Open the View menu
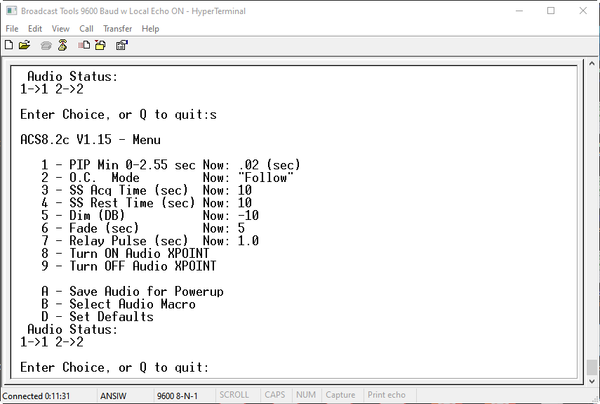This screenshot has height=404, width=600. click(x=60, y=29)
